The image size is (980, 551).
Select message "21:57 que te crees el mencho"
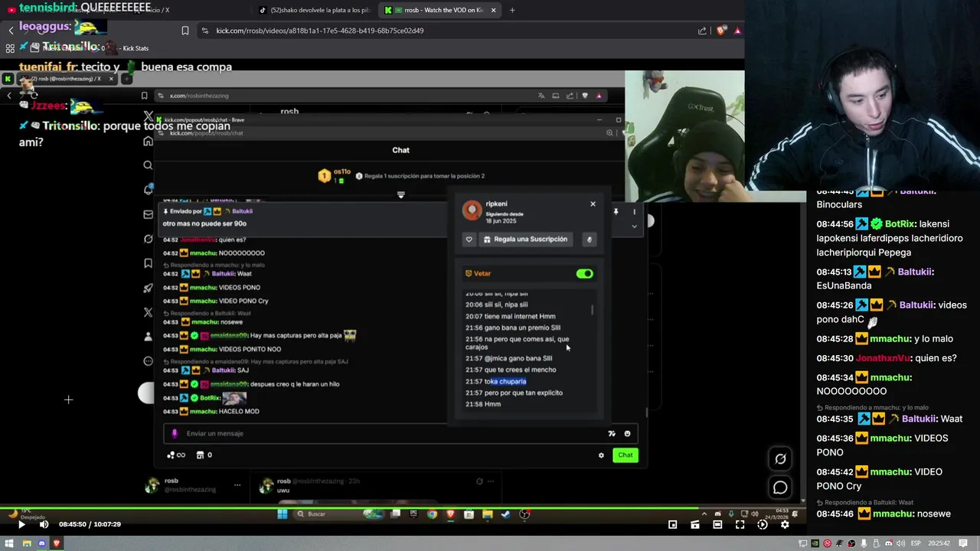(511, 370)
